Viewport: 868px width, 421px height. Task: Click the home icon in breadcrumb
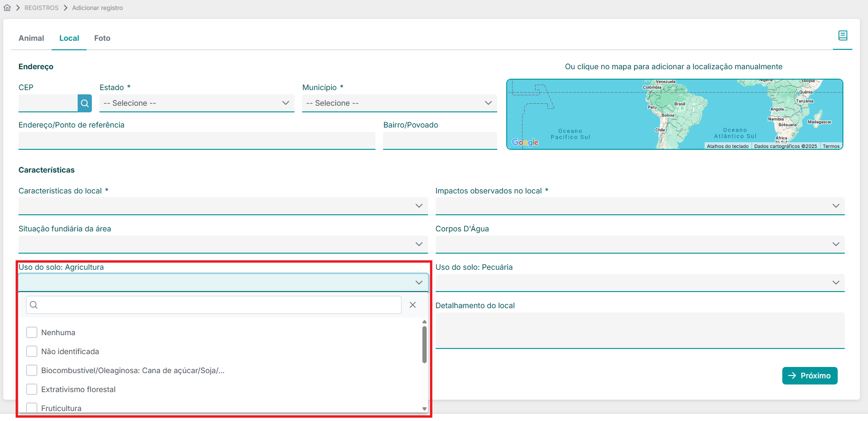point(7,8)
